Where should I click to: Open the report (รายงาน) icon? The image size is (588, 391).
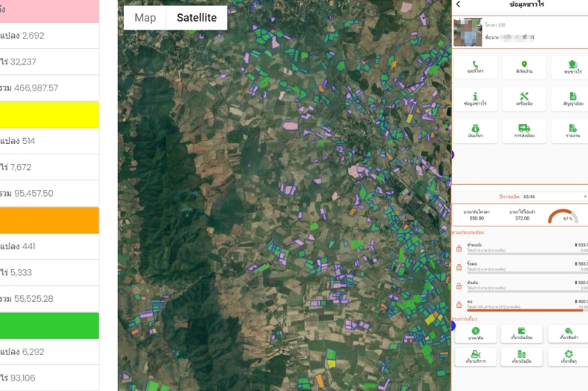(x=572, y=131)
